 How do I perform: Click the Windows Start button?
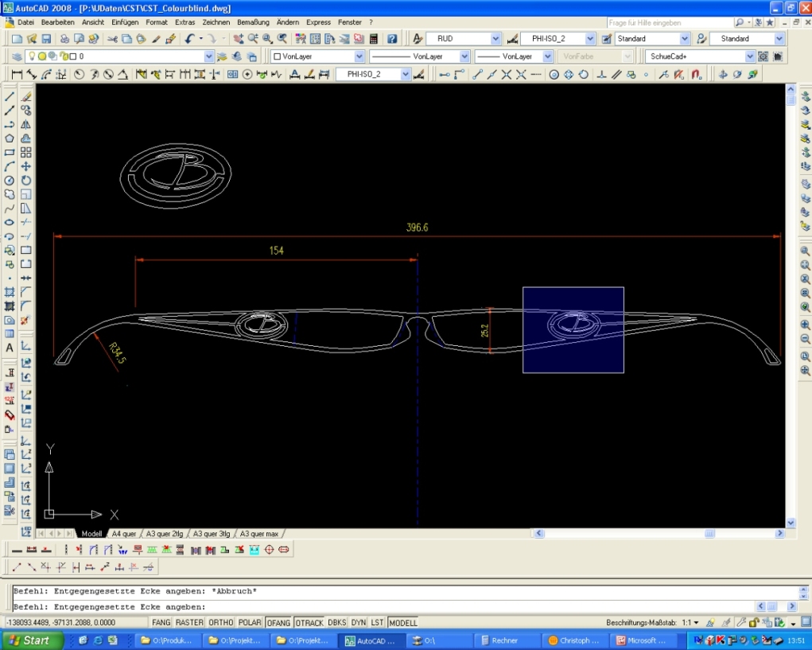32,640
